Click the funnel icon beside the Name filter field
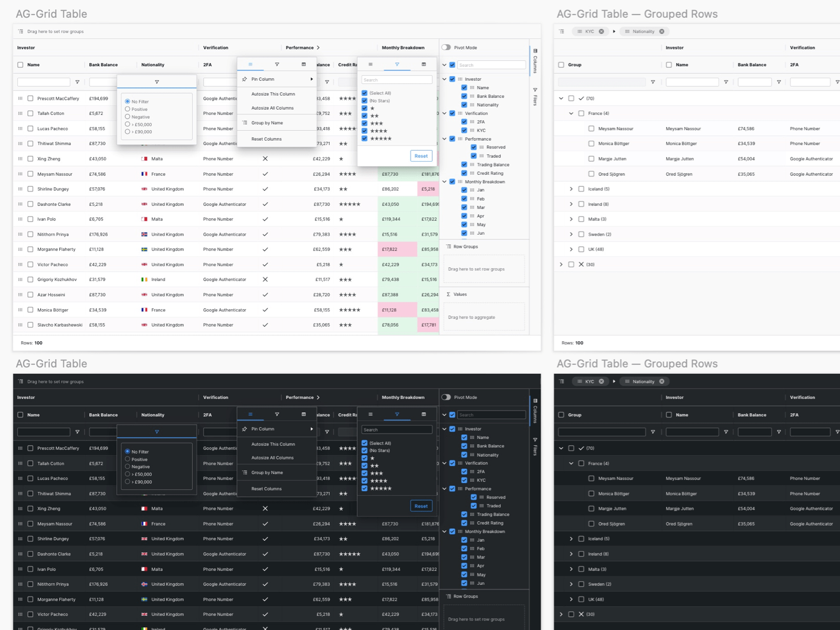The height and width of the screenshot is (630, 840). click(78, 82)
